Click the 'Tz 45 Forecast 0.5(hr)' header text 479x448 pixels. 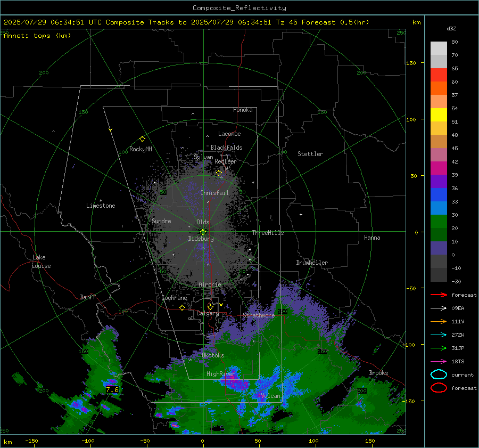coord(323,22)
